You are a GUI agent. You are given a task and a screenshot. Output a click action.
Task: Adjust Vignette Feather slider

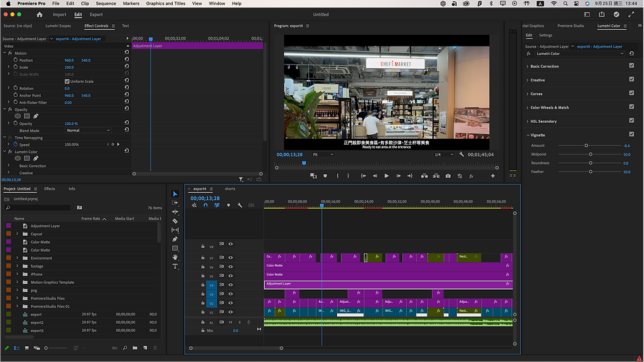[591, 171]
